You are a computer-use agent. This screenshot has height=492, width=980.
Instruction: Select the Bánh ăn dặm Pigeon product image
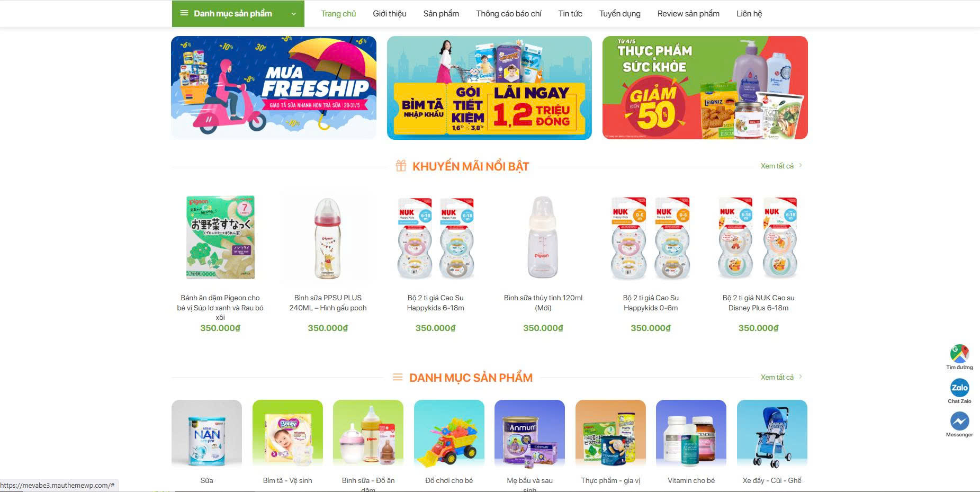[x=220, y=237]
